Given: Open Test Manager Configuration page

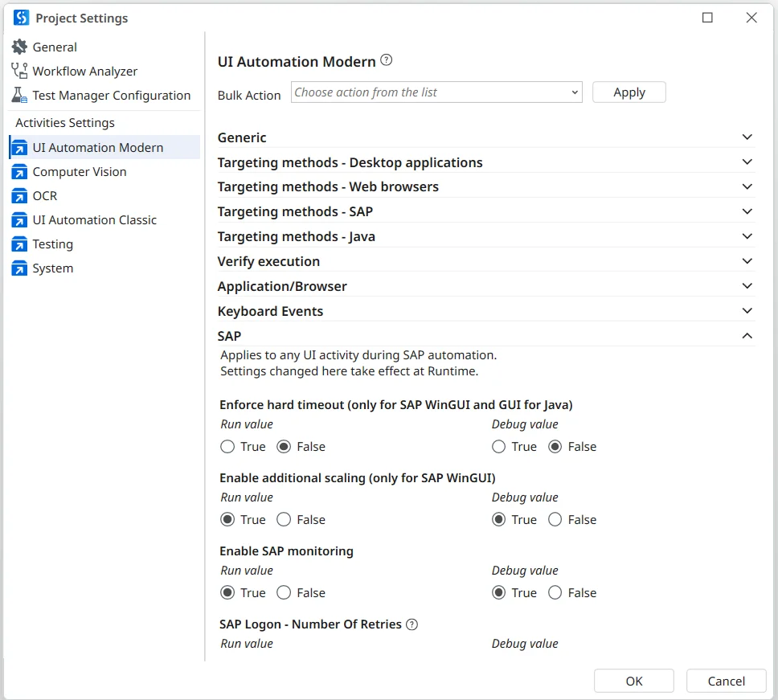Looking at the screenshot, I should 112,96.
